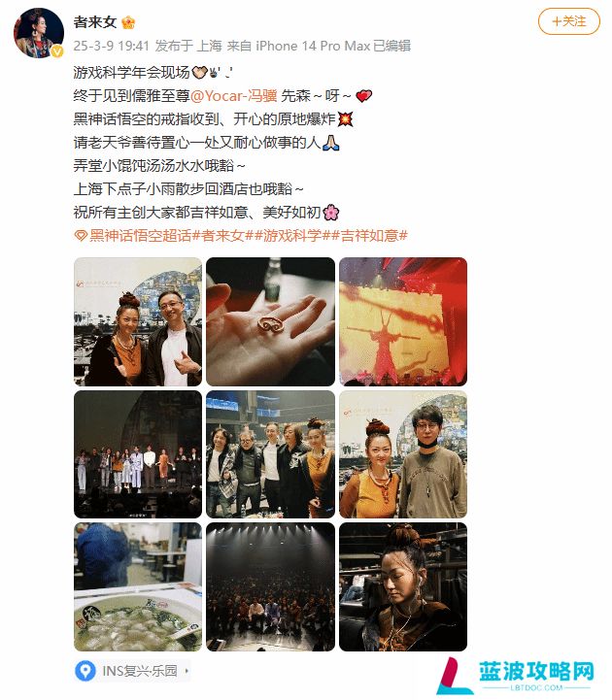Open the five-person group photo
Screen dimensions: 612x700
click(270, 454)
